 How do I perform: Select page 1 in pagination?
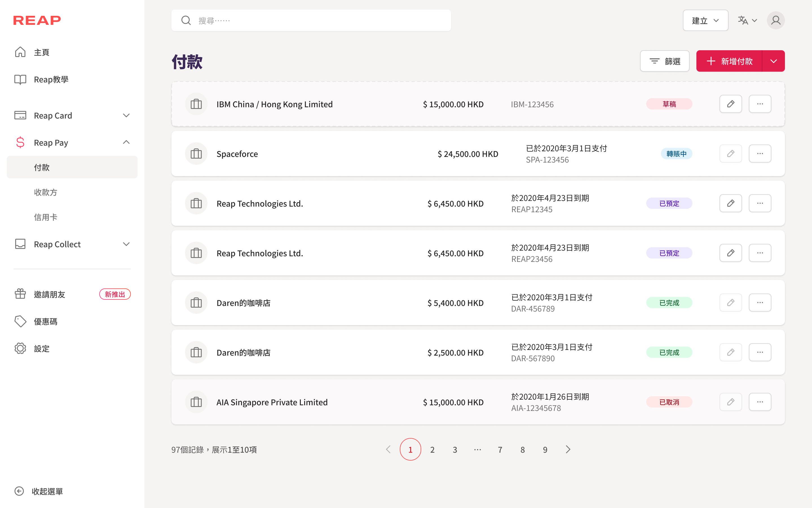[410, 450]
